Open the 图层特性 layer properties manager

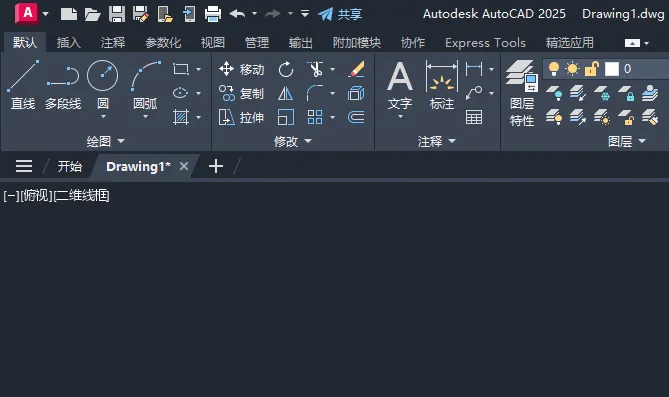point(522,93)
